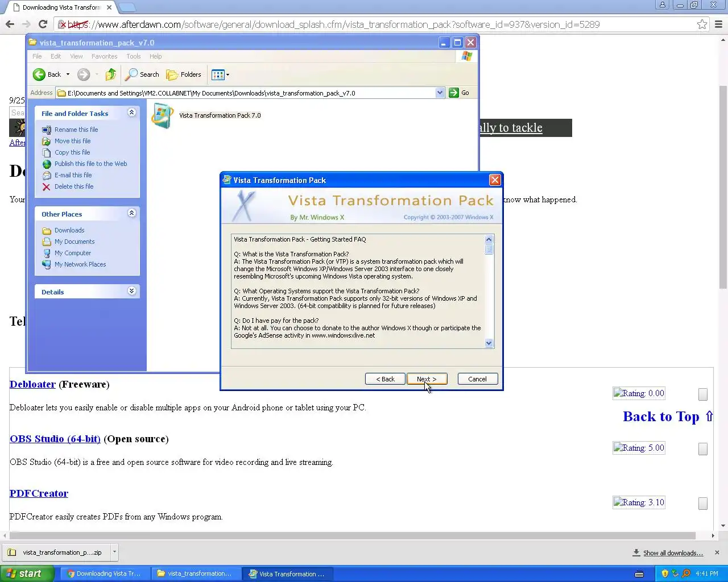This screenshot has width=728, height=582.
Task: Open the download item dropdown arrow
Action: (x=114, y=552)
